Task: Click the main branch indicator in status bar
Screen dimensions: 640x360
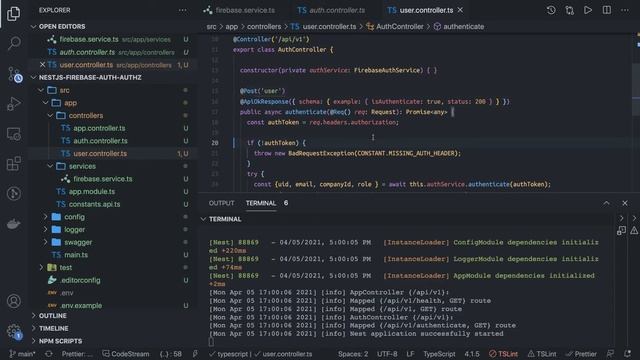Action: 23,354
